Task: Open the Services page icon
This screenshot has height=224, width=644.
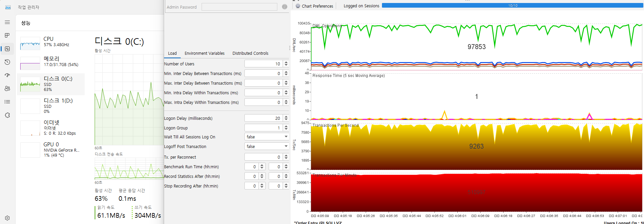Action: (7, 115)
